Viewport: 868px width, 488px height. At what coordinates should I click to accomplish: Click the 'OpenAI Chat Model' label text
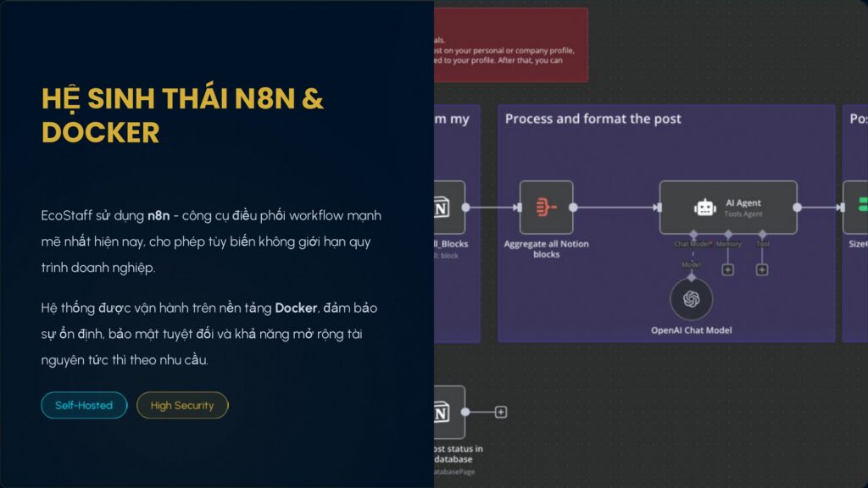tap(691, 330)
